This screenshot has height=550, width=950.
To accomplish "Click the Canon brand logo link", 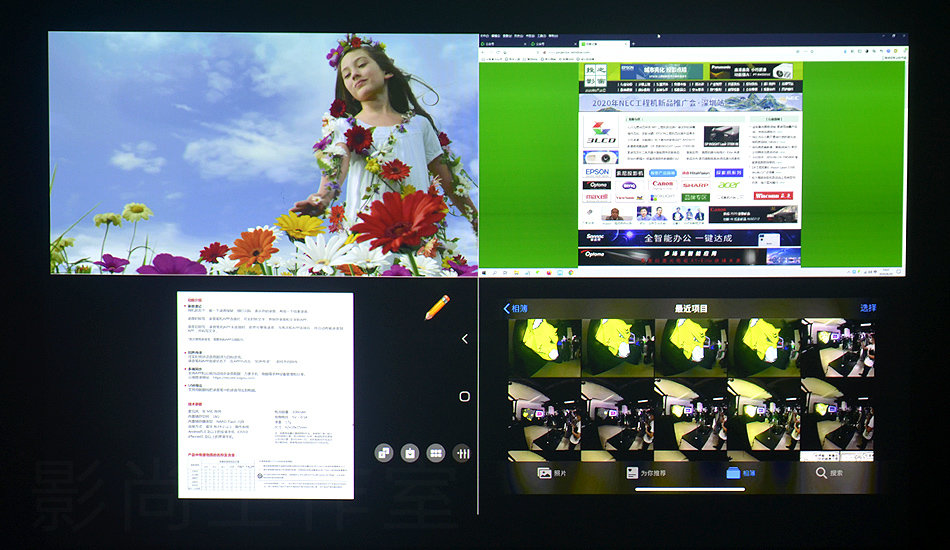I will (x=662, y=185).
